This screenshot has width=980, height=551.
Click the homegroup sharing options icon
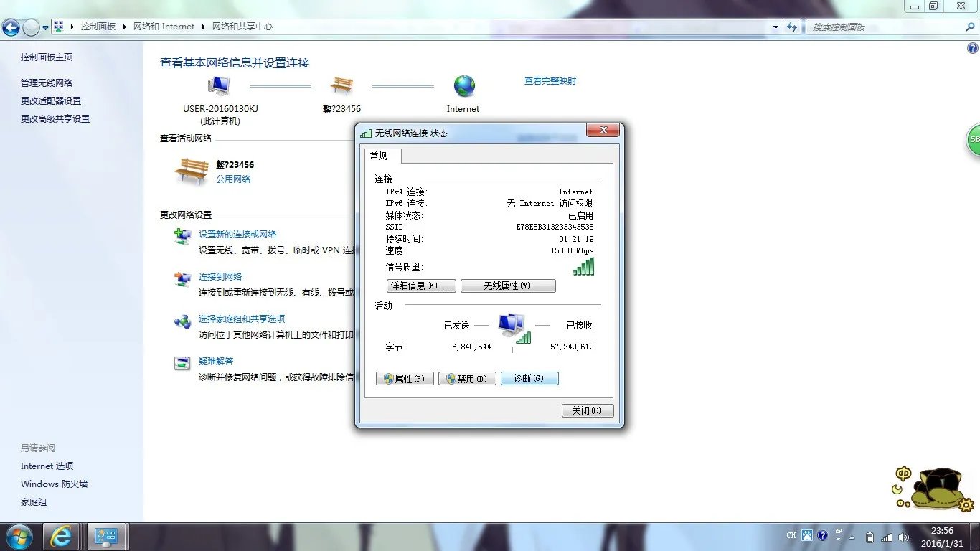(182, 321)
